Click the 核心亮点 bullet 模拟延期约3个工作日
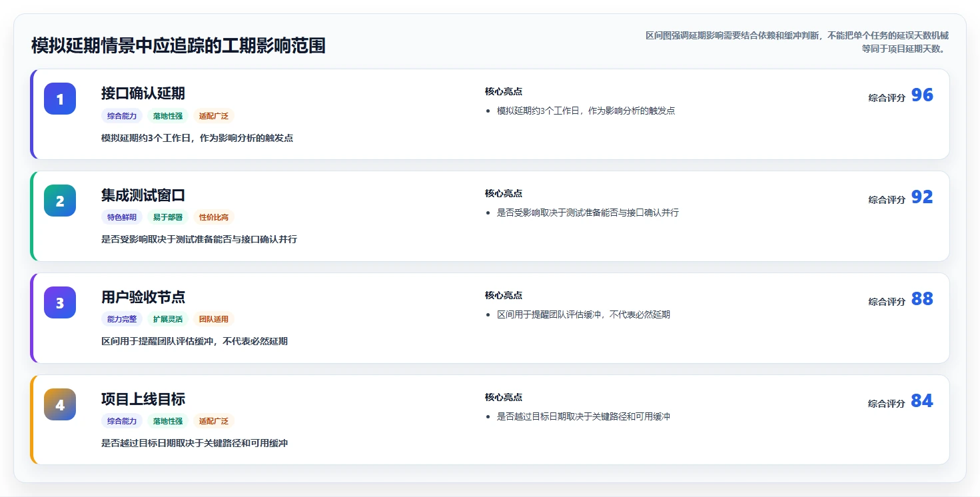This screenshot has width=980, height=497. (586, 111)
